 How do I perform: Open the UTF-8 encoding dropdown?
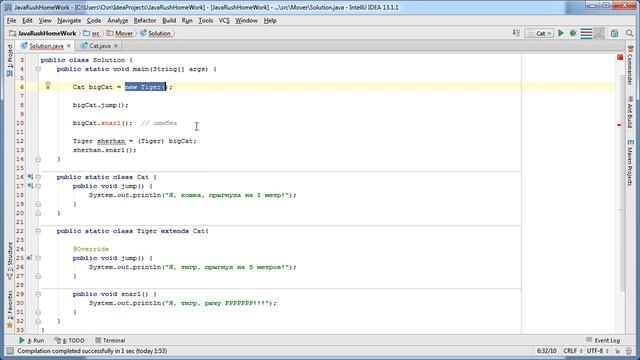pyautogui.click(x=598, y=351)
